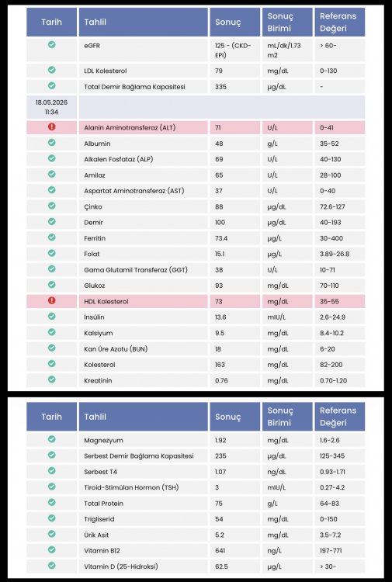This screenshot has height=582, width=392.
Task: Click green status icon beside Glukoz
Action: point(51,285)
